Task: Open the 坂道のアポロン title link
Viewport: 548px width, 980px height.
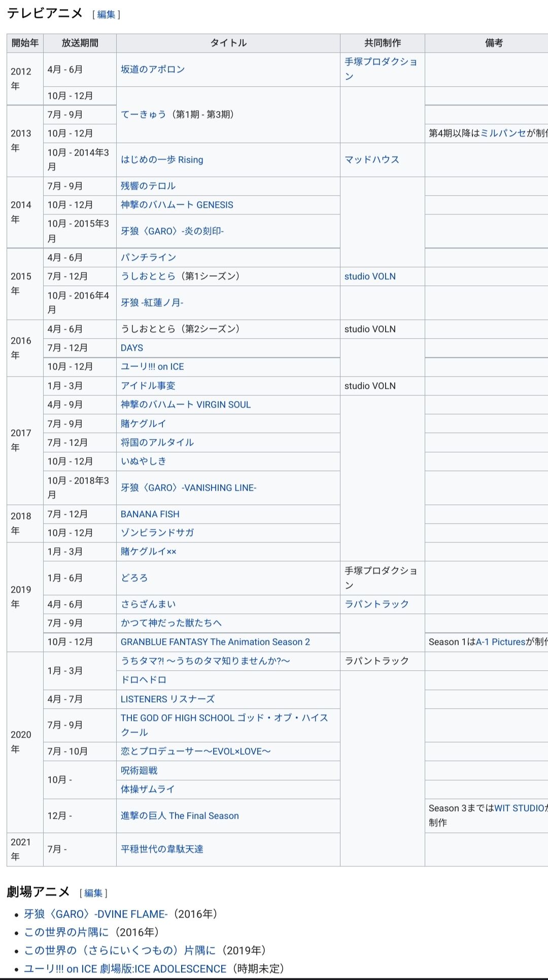Action: [153, 69]
